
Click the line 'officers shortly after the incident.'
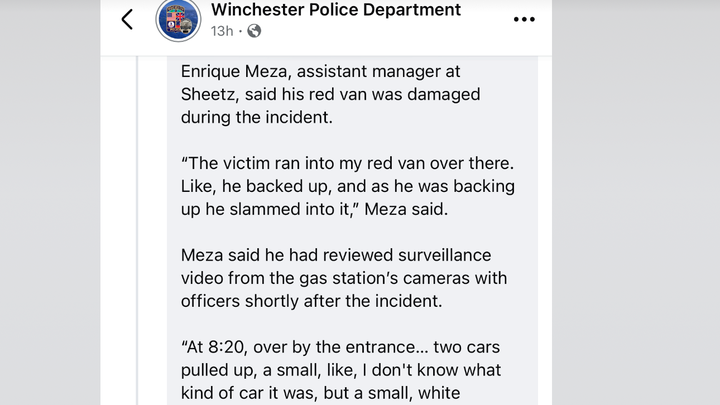tap(311, 301)
